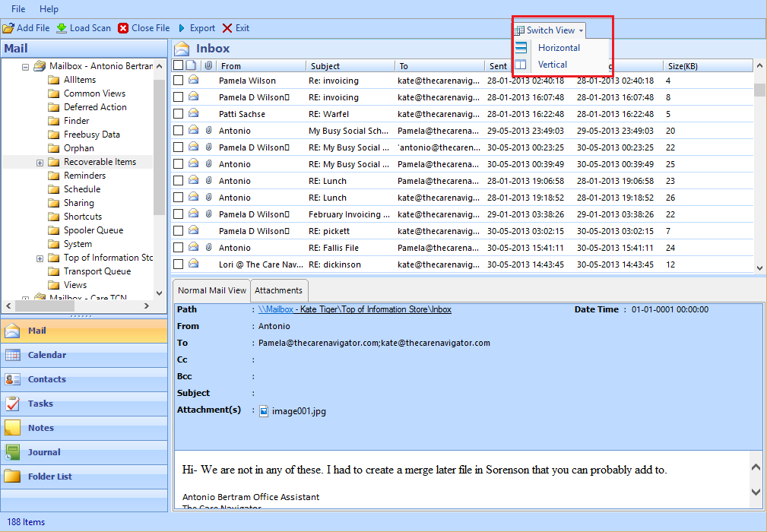The image size is (767, 532).
Task: Click the Add File toolbar icon
Action: tap(8, 28)
